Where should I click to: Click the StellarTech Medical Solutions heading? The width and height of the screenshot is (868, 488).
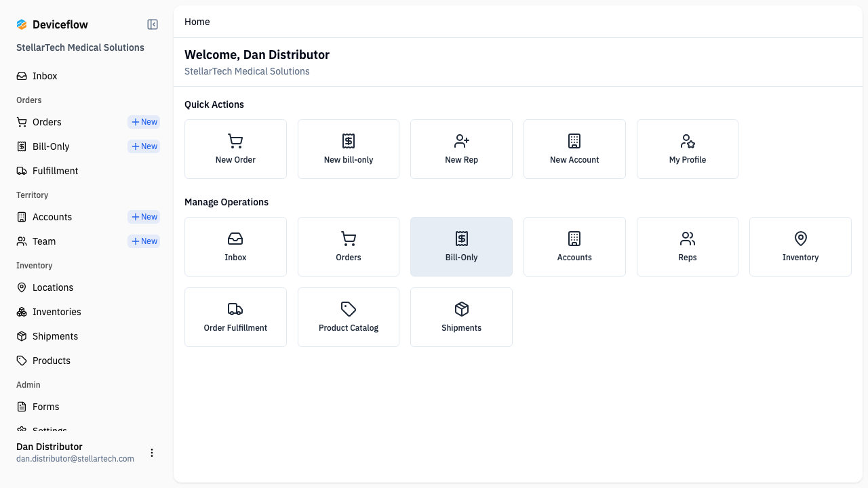[x=79, y=47]
